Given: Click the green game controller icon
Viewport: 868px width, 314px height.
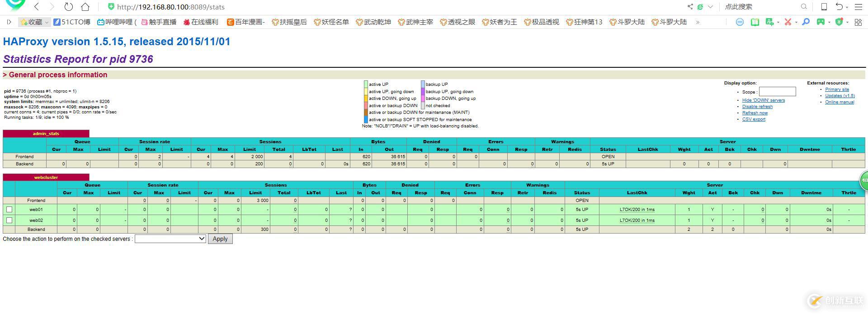Looking at the screenshot, I should 821,22.
